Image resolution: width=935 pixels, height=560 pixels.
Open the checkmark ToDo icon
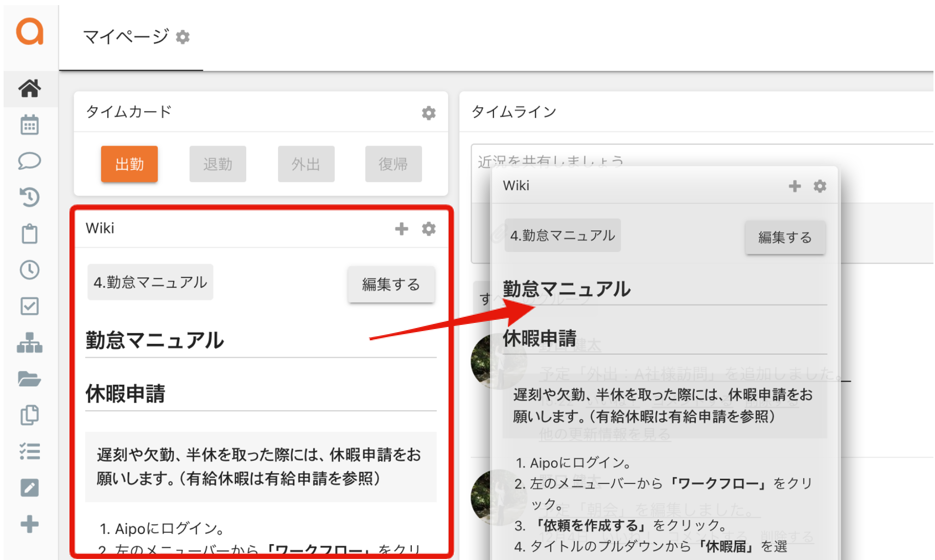click(30, 306)
